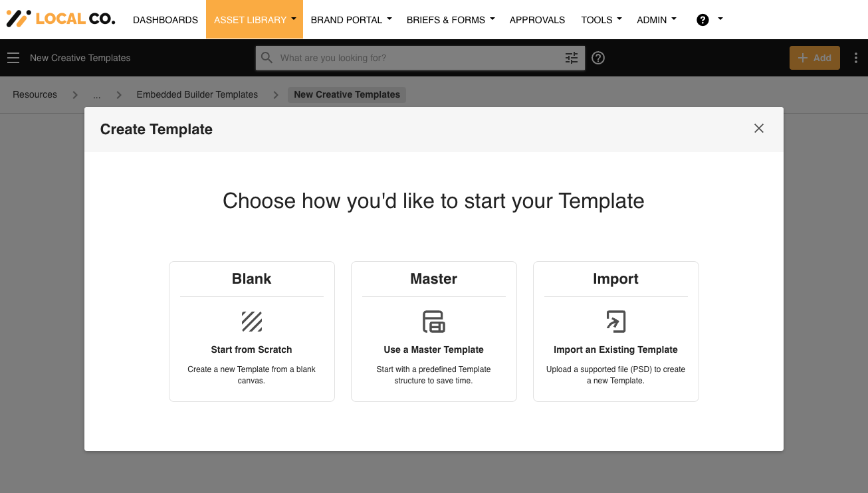Click the Local Co. logo
Screen dimensions: 868x493
tap(60, 19)
